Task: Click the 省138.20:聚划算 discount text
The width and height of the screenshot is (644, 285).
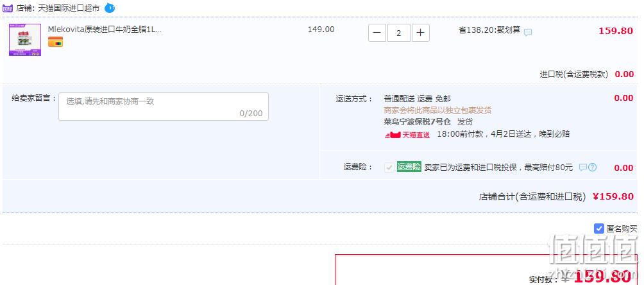Action: coord(489,30)
